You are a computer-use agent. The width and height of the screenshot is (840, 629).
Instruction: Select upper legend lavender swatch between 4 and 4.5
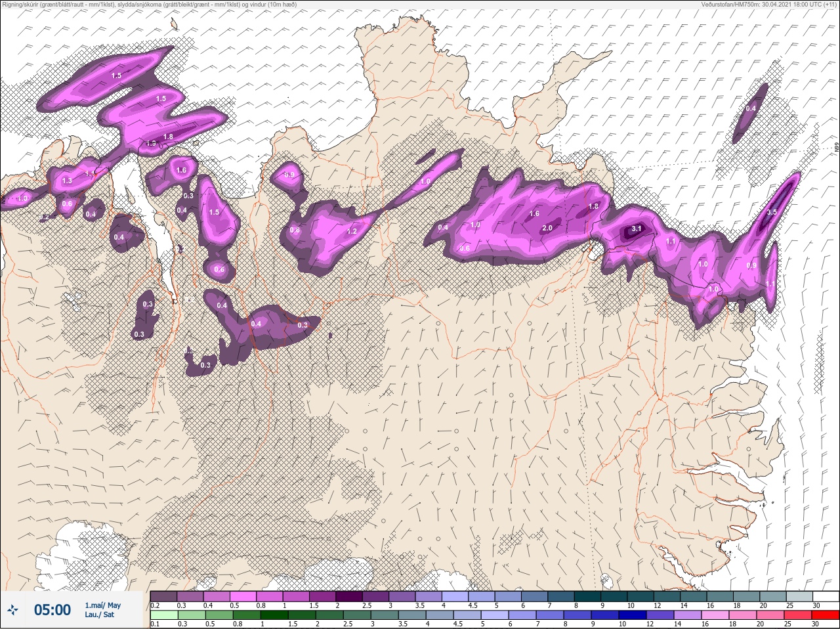point(456,596)
